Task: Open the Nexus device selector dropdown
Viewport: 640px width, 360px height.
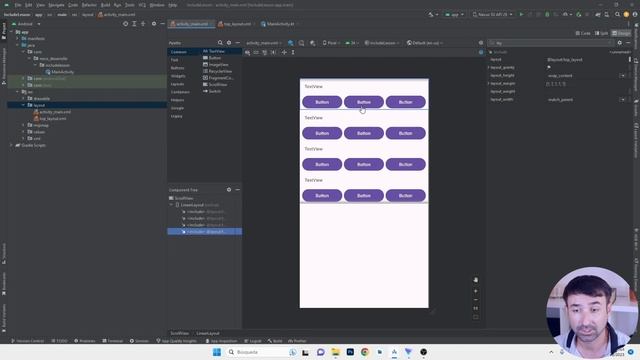Action: [493, 14]
